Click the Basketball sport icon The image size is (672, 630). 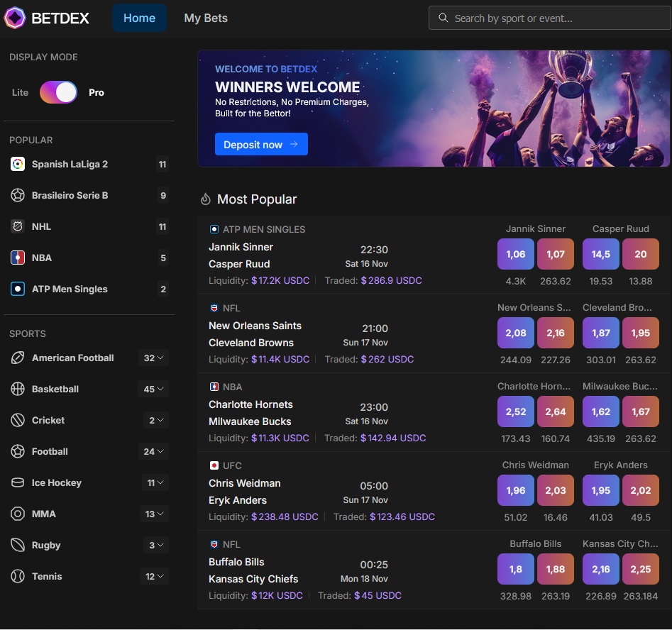[x=18, y=389]
